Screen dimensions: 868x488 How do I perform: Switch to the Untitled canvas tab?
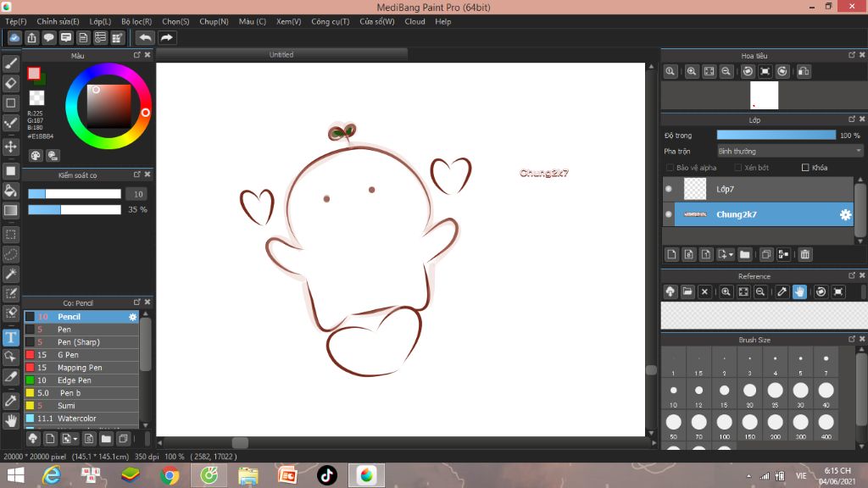(281, 54)
